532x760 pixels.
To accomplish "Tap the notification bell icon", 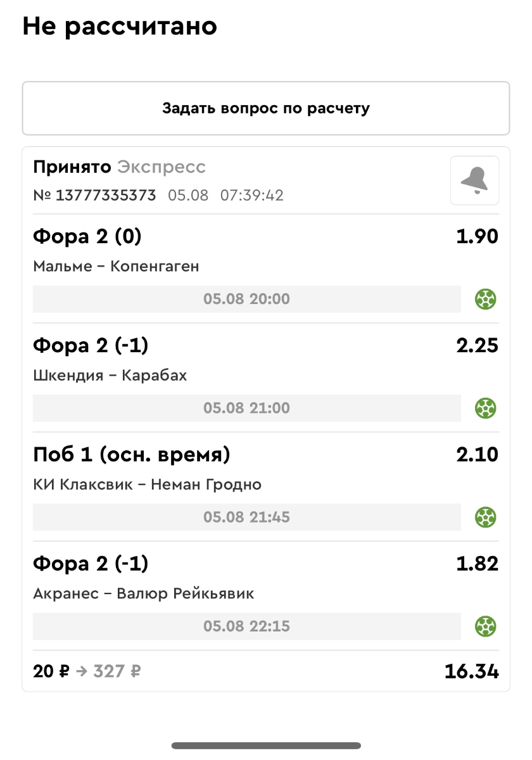I will pyautogui.click(x=474, y=180).
